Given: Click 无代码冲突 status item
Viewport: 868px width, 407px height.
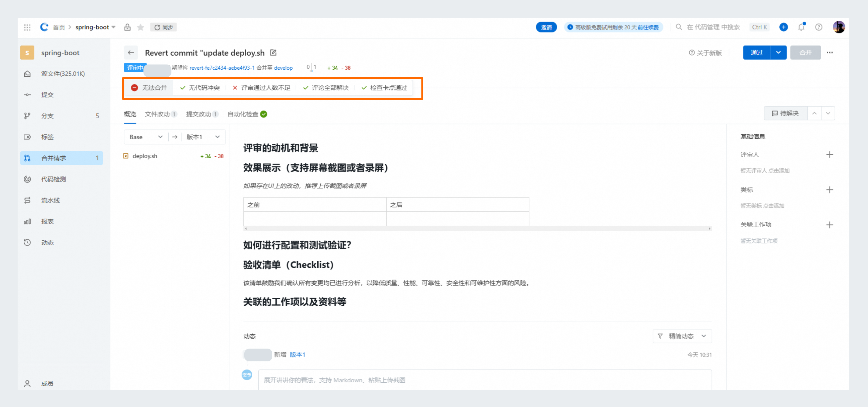Looking at the screenshot, I should tap(200, 88).
